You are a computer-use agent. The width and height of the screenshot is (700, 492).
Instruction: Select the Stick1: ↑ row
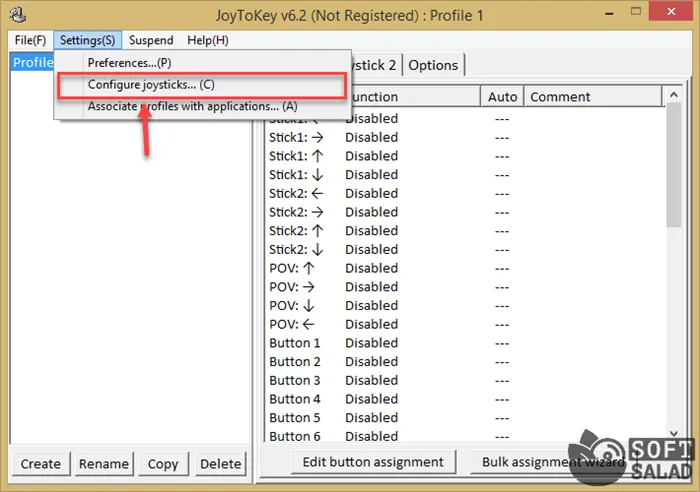[464, 156]
